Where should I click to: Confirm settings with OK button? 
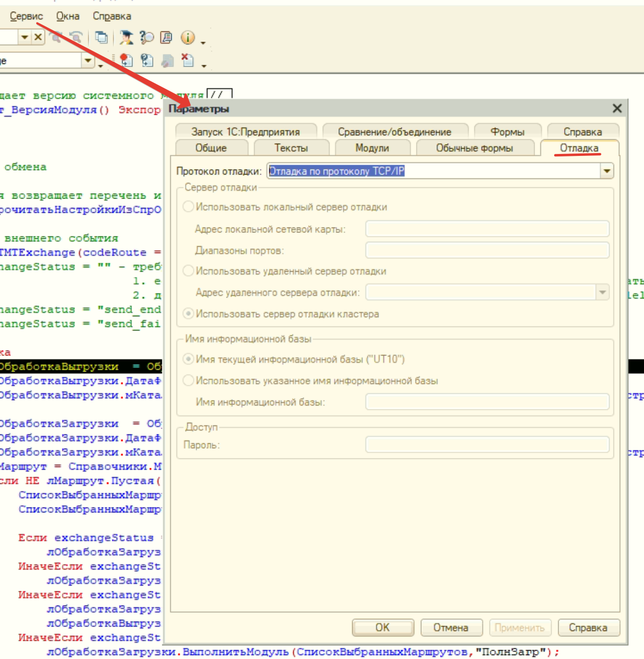pos(383,628)
